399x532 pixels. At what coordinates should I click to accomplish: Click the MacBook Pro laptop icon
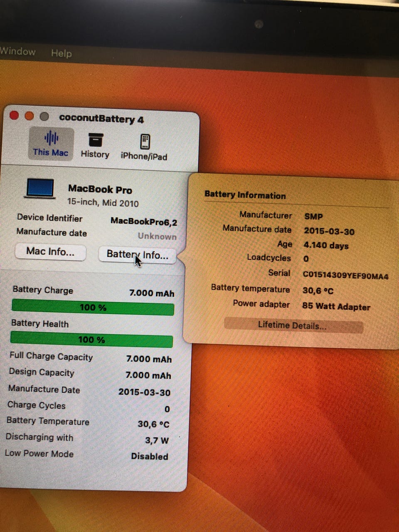pos(40,188)
